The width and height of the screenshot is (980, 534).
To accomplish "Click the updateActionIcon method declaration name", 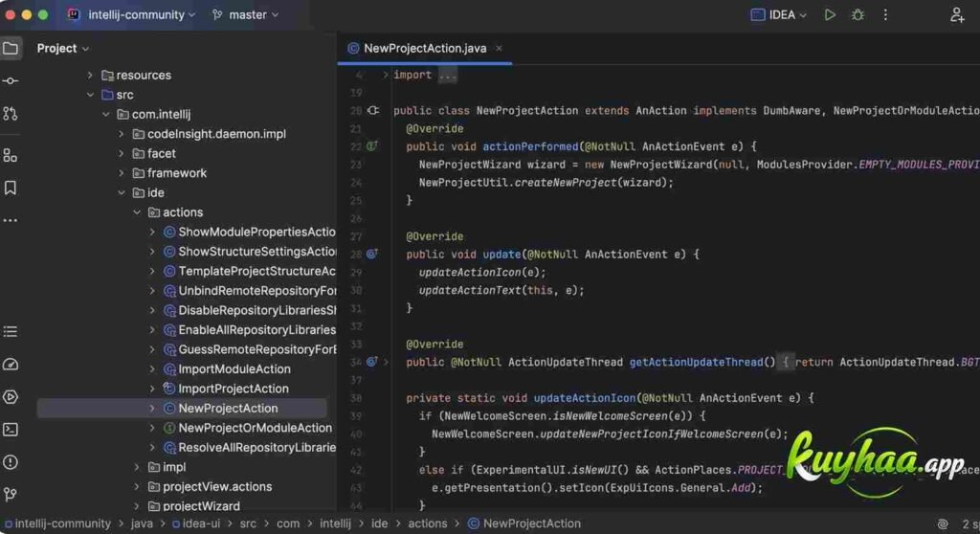I will click(x=585, y=398).
